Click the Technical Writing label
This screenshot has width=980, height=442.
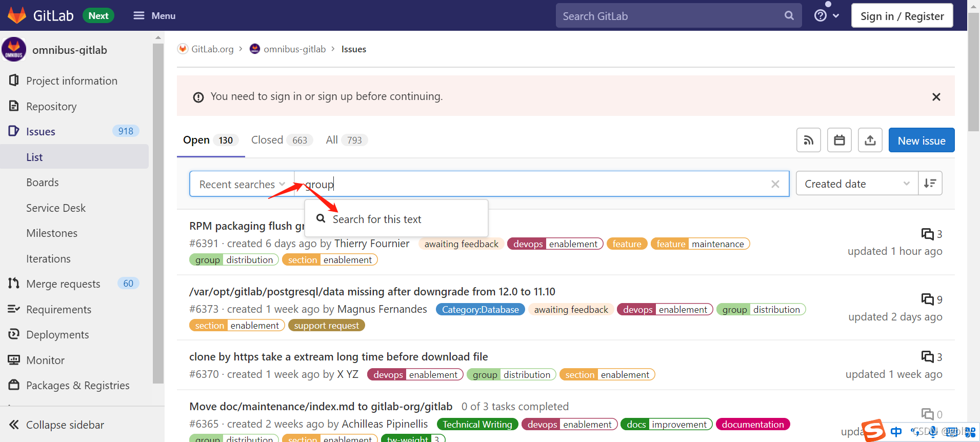477,425
